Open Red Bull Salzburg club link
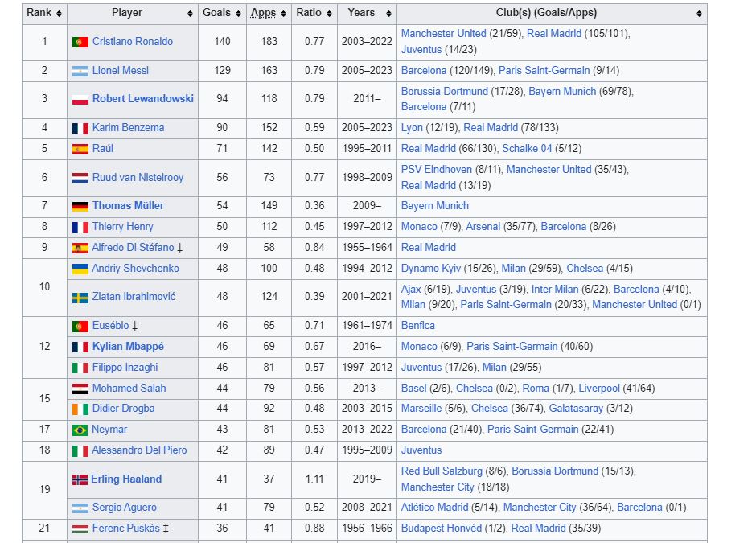The image size is (756, 543). click(x=442, y=471)
